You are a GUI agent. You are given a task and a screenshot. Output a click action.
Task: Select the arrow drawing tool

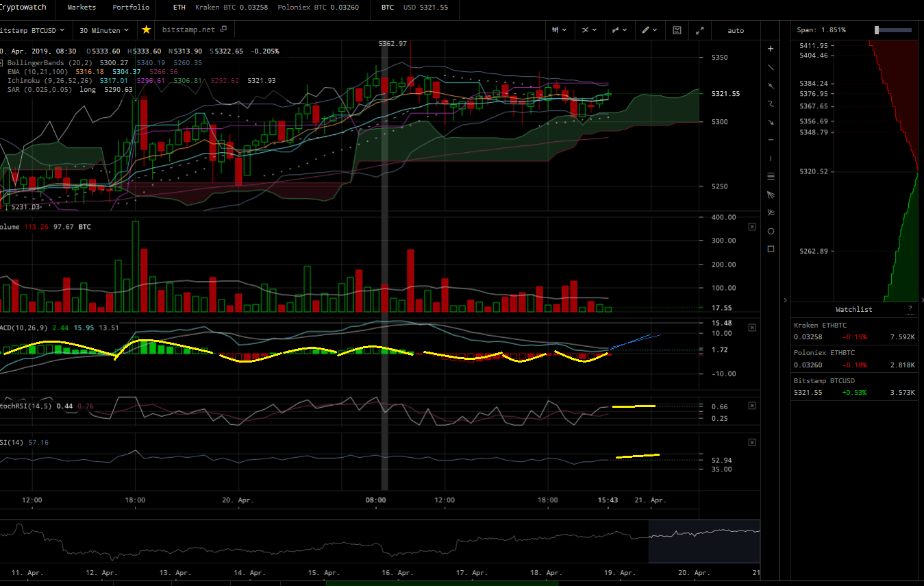(771, 122)
